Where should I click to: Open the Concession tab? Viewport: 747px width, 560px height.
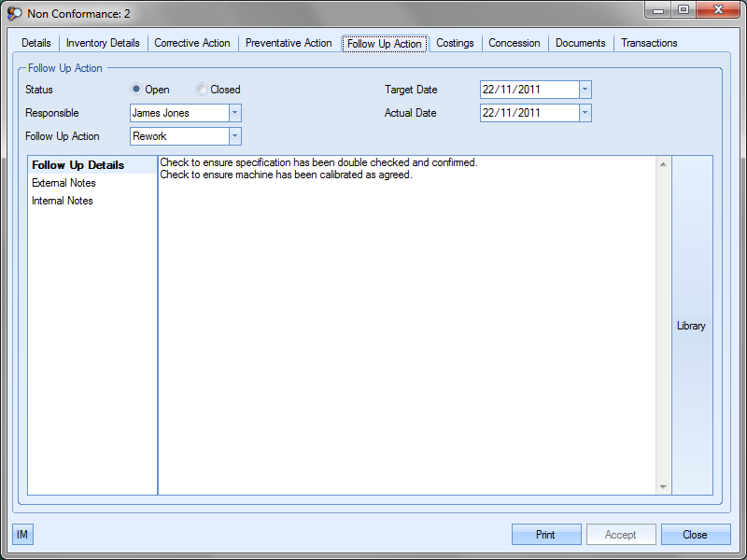514,43
